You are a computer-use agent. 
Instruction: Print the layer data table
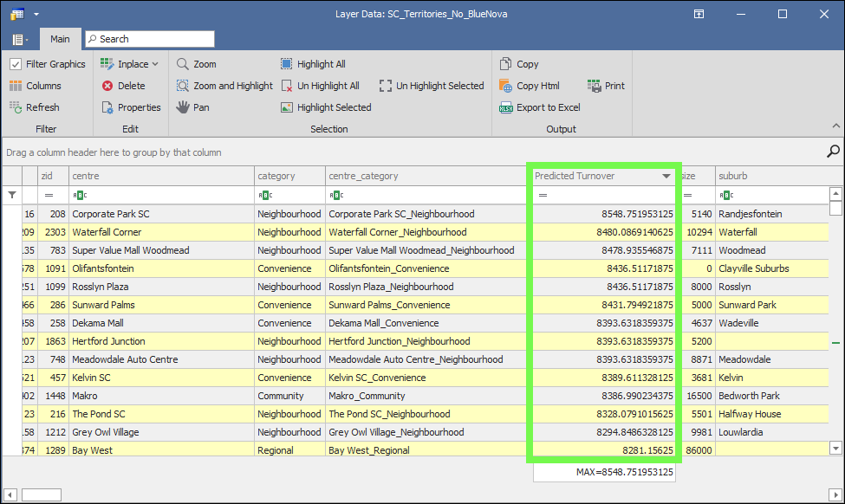[x=606, y=86]
